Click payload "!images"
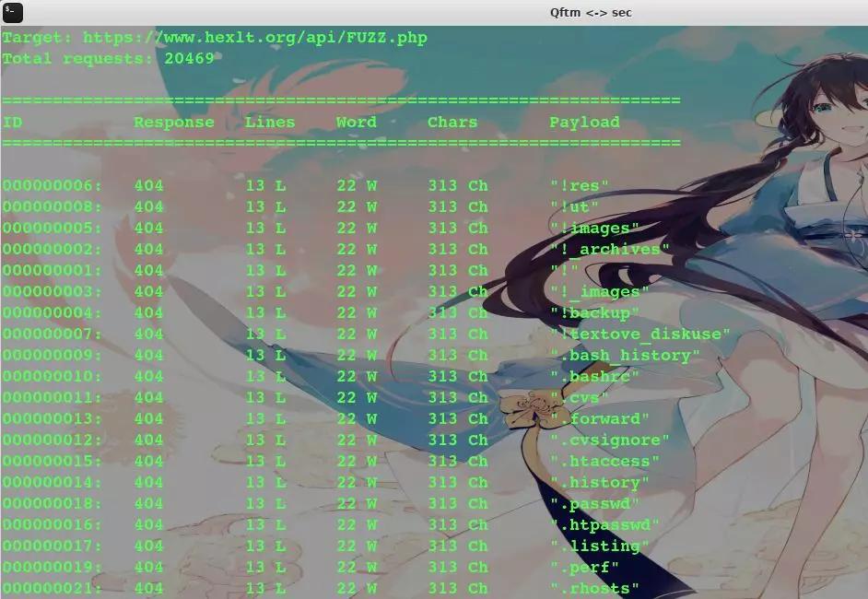This screenshot has width=868, height=599. [594, 229]
